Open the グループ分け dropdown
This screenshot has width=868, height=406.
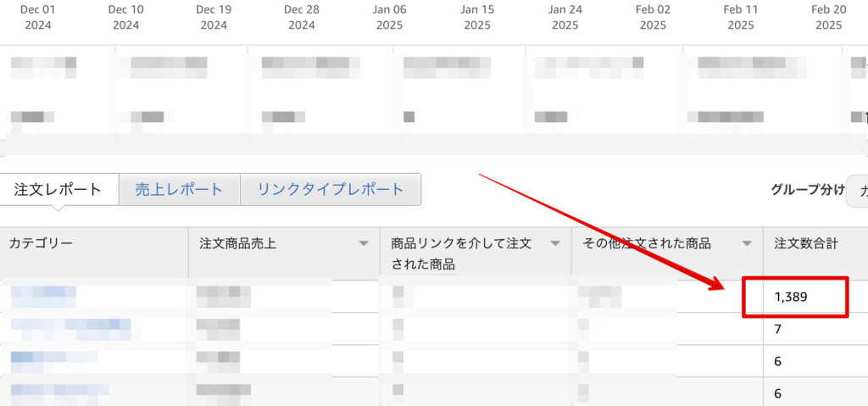pyautogui.click(x=858, y=191)
